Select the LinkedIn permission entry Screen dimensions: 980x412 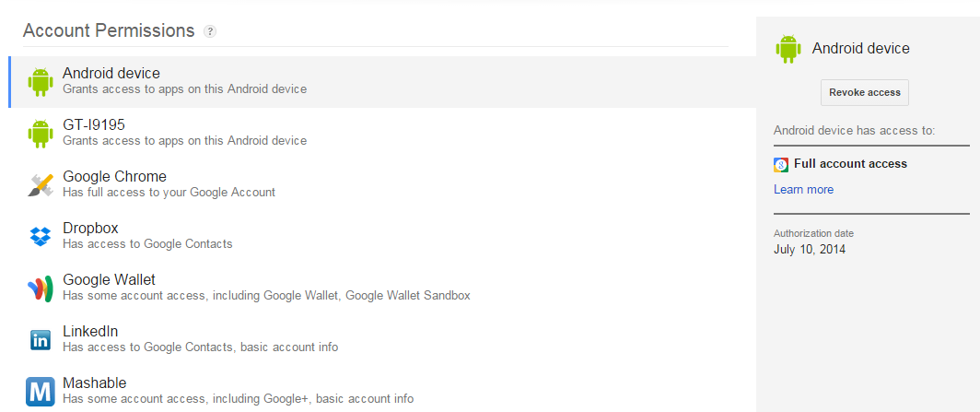[382, 340]
